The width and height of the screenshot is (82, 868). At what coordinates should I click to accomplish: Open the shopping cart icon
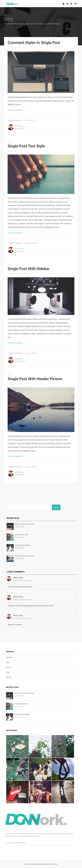[67, 4]
